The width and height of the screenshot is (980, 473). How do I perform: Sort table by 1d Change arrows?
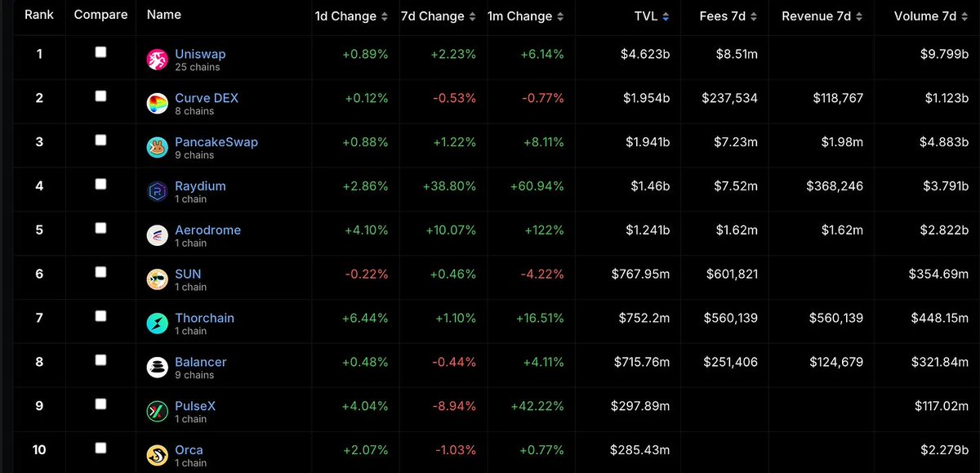[384, 16]
